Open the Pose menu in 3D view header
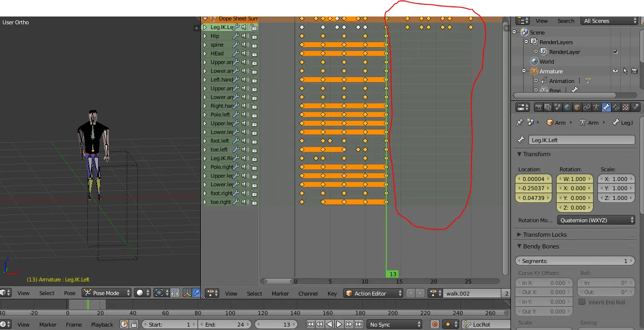 click(x=70, y=293)
